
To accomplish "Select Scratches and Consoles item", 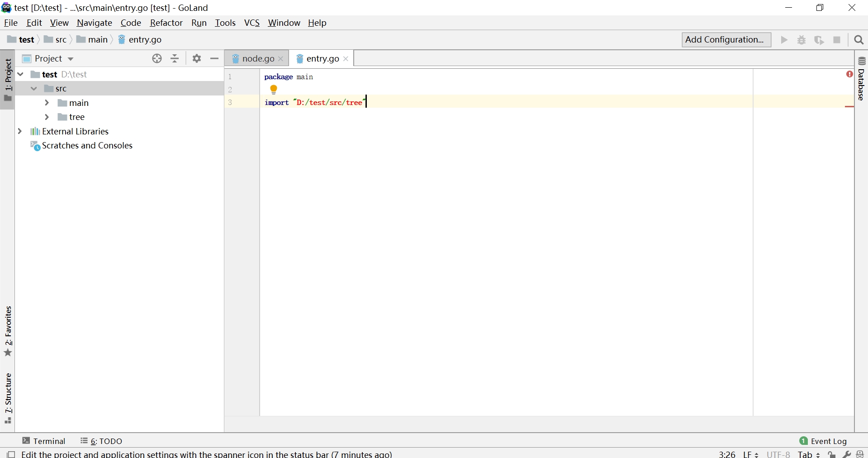I will pos(120,146).
